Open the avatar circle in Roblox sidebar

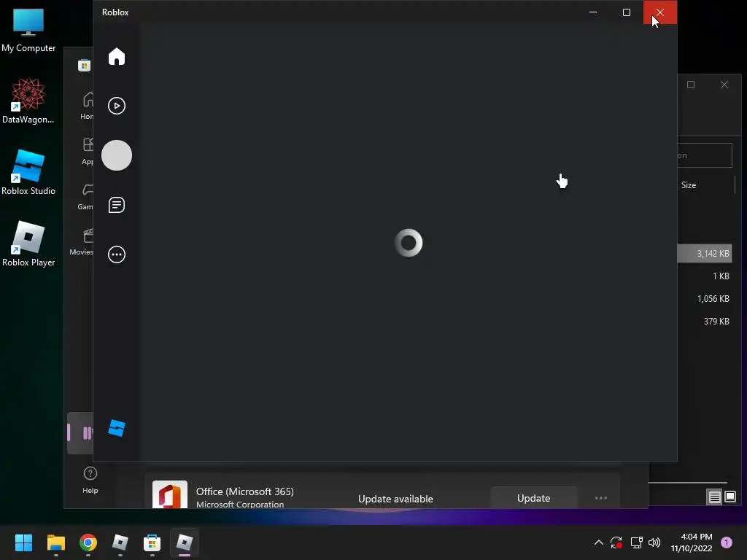point(116,155)
